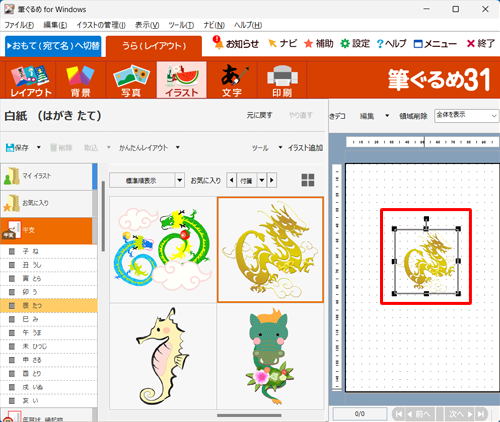
Task: Open ファイル(F) menu
Action: [x=19, y=25]
